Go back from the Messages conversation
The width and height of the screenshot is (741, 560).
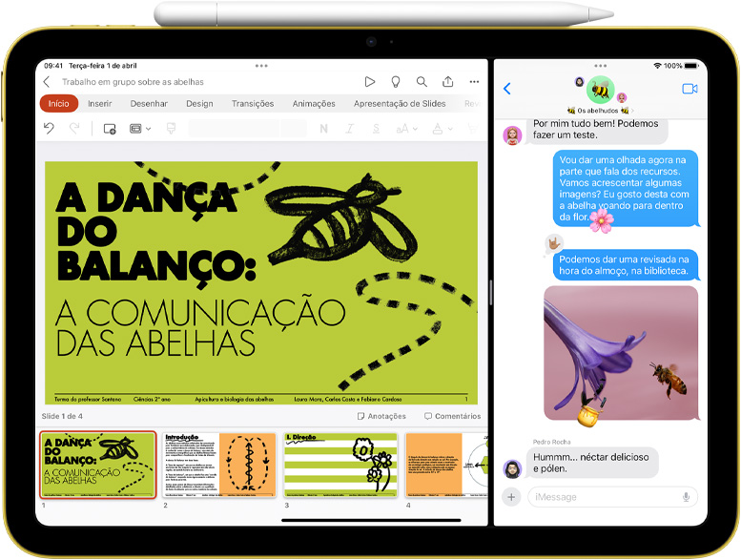coord(507,89)
